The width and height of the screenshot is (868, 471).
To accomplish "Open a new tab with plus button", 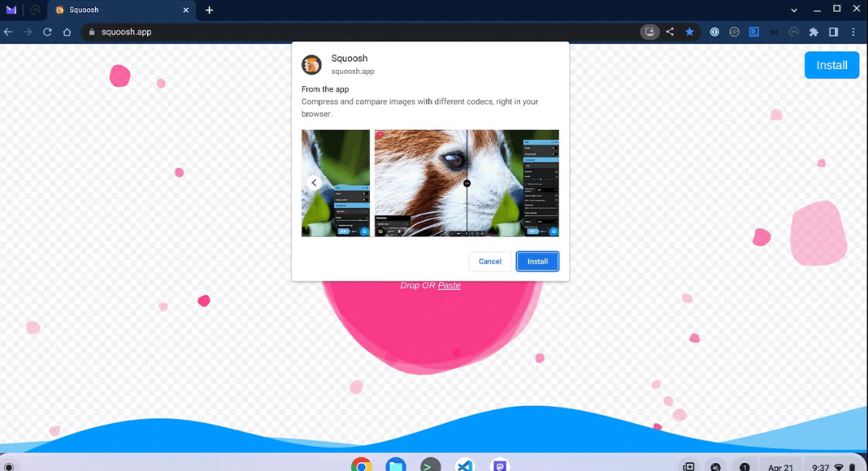I will coord(209,10).
